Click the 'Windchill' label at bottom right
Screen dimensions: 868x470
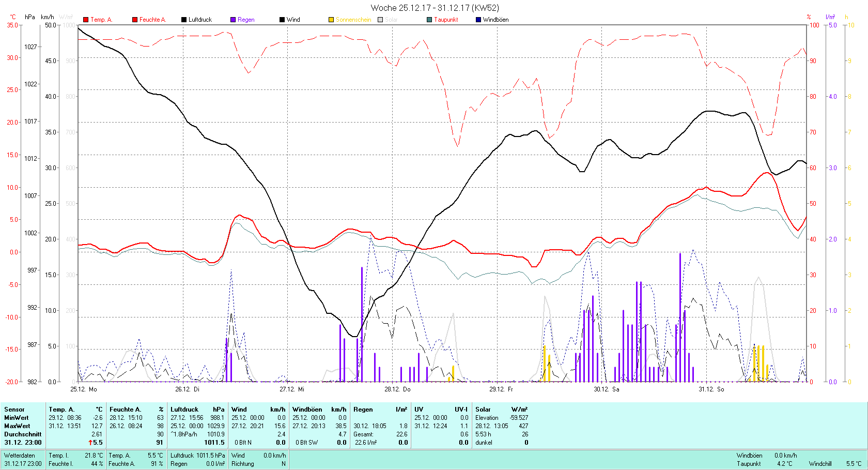pyautogui.click(x=820, y=464)
